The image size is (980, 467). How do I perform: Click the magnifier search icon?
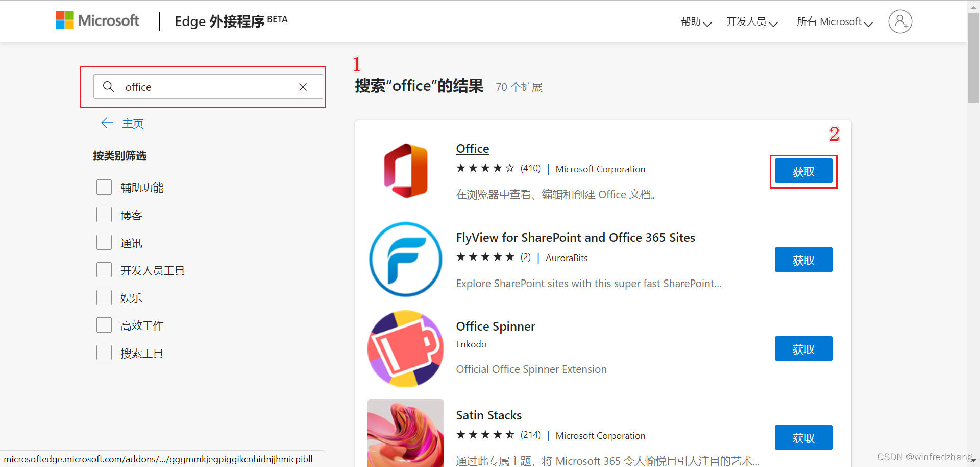pos(108,86)
